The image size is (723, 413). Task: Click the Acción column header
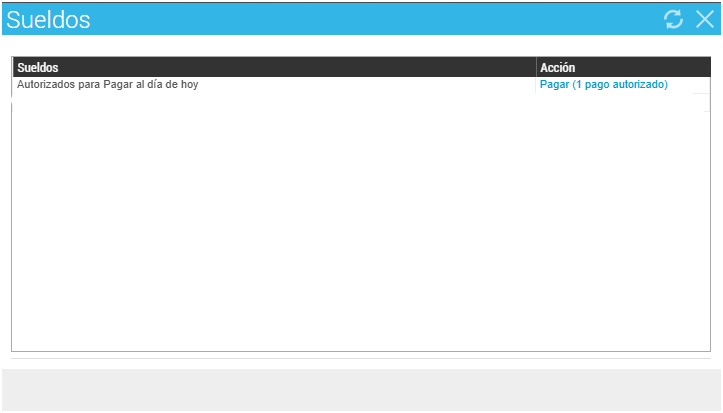[x=557, y=67]
